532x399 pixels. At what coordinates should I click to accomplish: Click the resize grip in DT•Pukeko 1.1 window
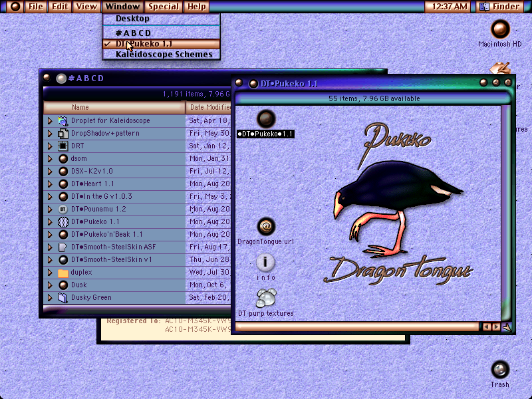[507, 327]
